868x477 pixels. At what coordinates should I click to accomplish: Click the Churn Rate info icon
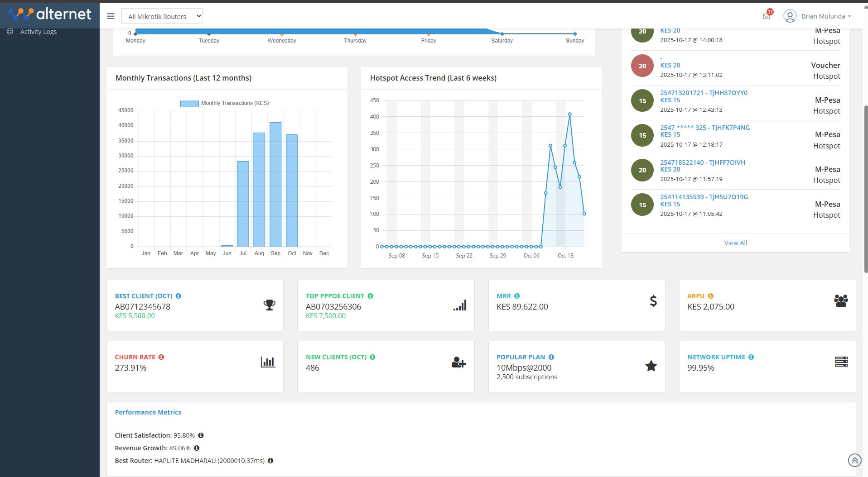[161, 357]
